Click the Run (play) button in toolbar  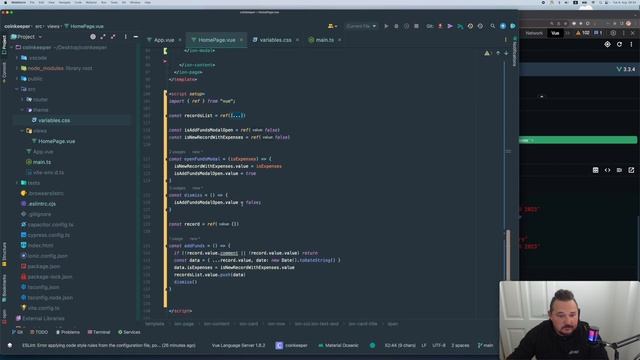(x=386, y=26)
